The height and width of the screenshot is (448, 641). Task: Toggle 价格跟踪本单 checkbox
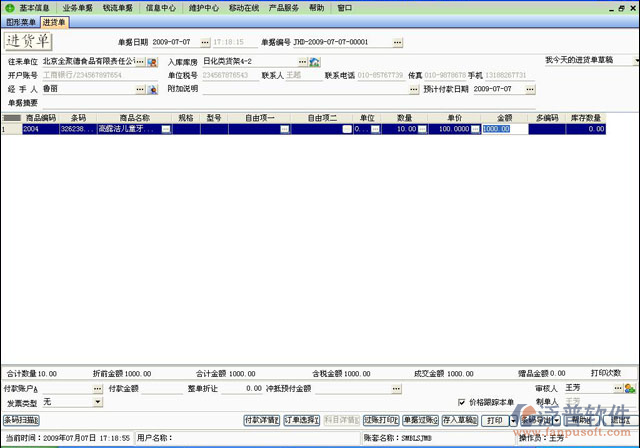point(461,402)
